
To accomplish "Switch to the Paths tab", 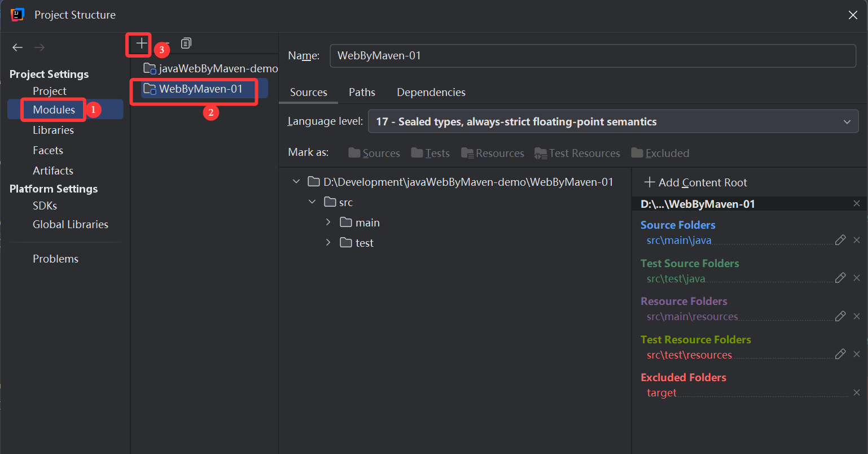I will pos(362,92).
